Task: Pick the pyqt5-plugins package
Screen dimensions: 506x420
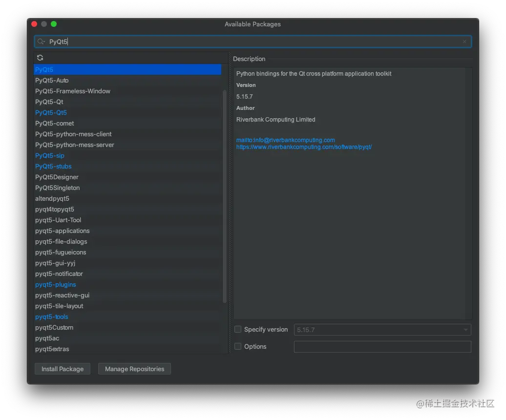Action: coord(128,285)
